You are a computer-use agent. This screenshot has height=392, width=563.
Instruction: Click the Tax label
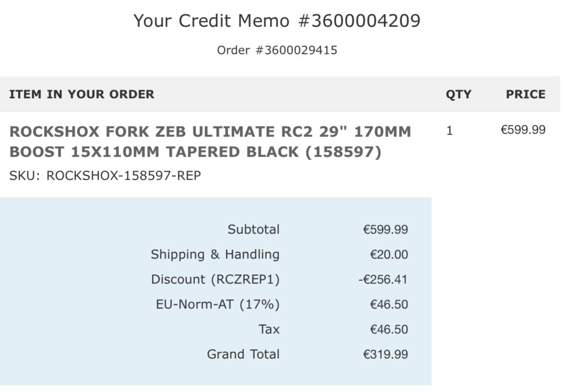coord(269,330)
